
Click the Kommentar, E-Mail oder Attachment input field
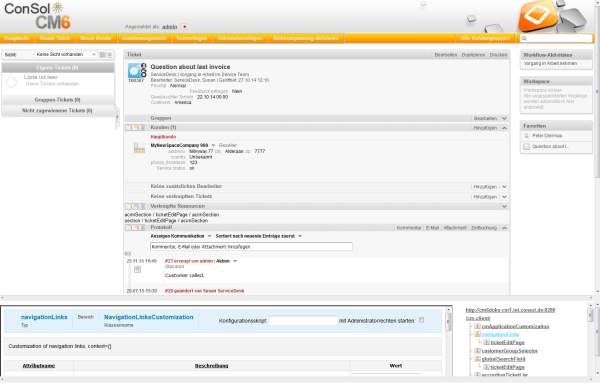pyautogui.click(x=251, y=247)
